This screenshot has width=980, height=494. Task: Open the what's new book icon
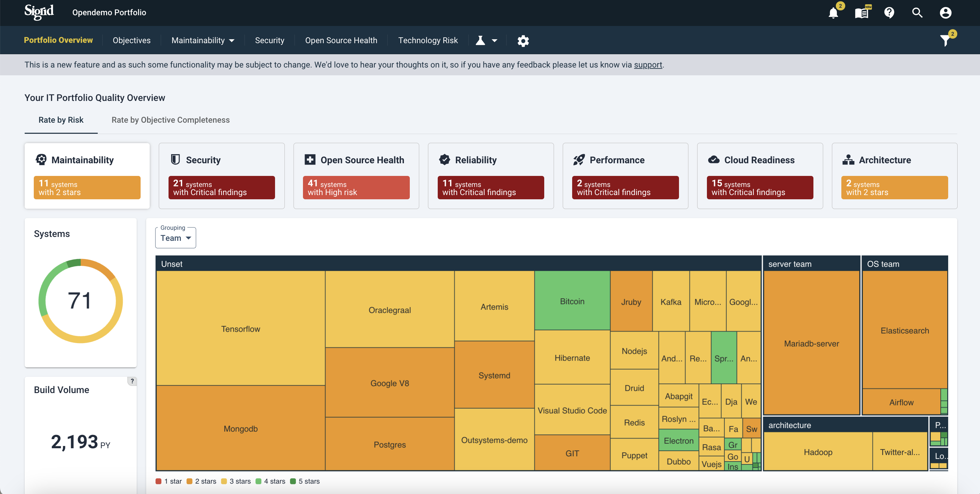(861, 13)
